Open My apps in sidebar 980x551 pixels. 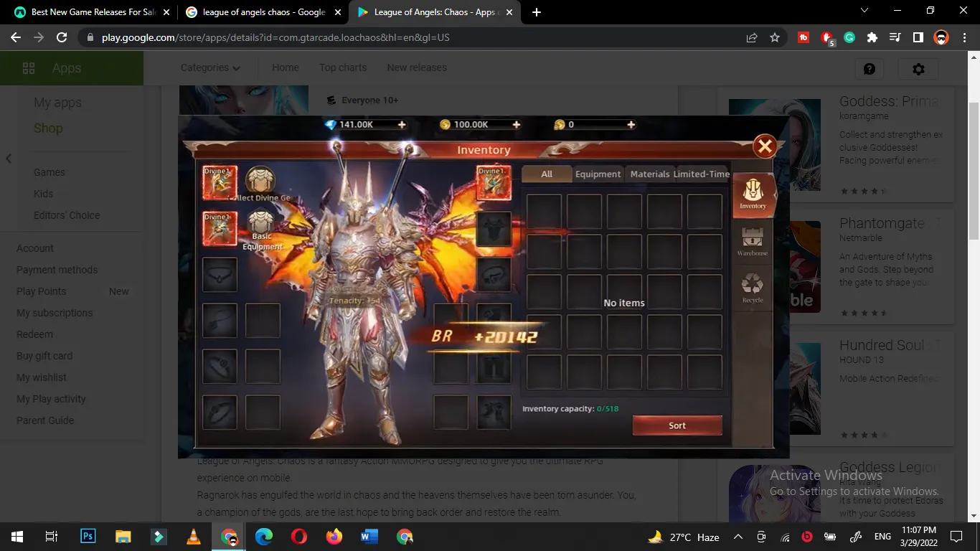pyautogui.click(x=57, y=103)
